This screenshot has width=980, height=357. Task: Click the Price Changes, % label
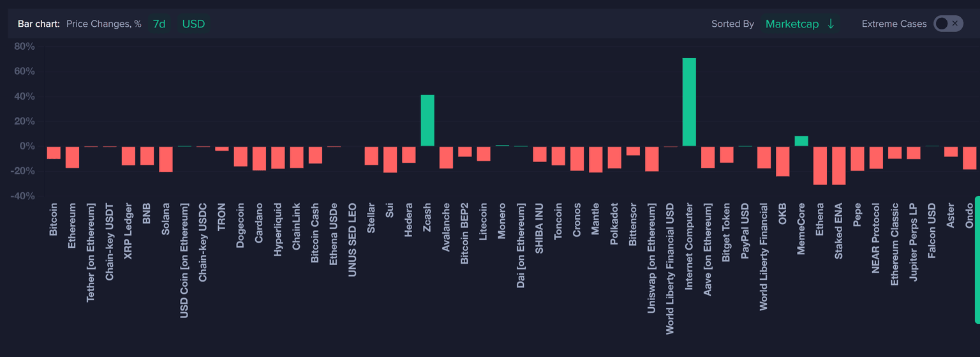pos(104,24)
